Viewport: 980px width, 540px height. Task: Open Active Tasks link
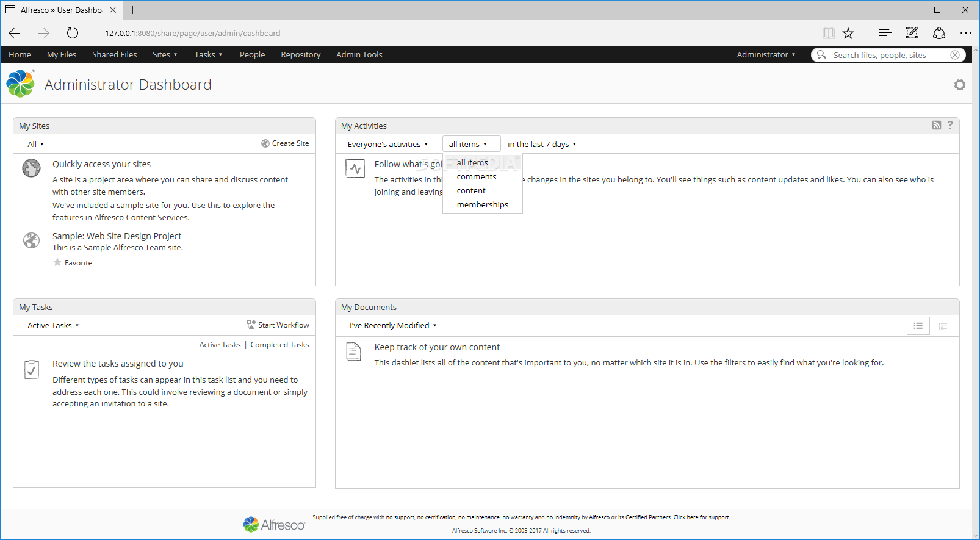point(220,344)
